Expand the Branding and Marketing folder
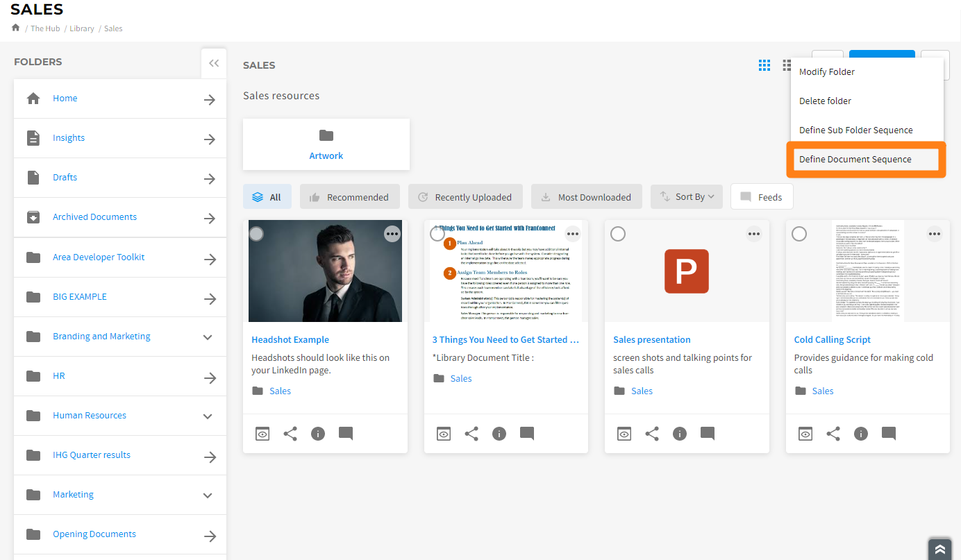961x560 pixels. [207, 337]
